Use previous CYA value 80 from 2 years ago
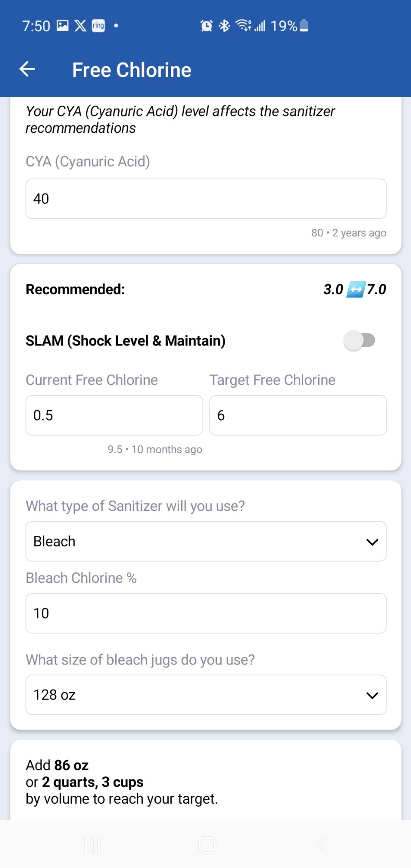411x868 pixels. click(x=349, y=233)
